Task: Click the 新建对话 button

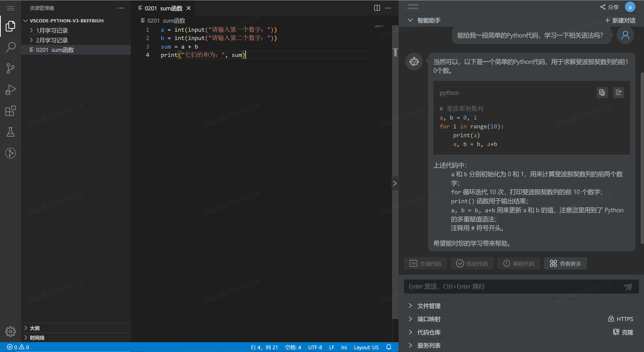Action: [620, 20]
